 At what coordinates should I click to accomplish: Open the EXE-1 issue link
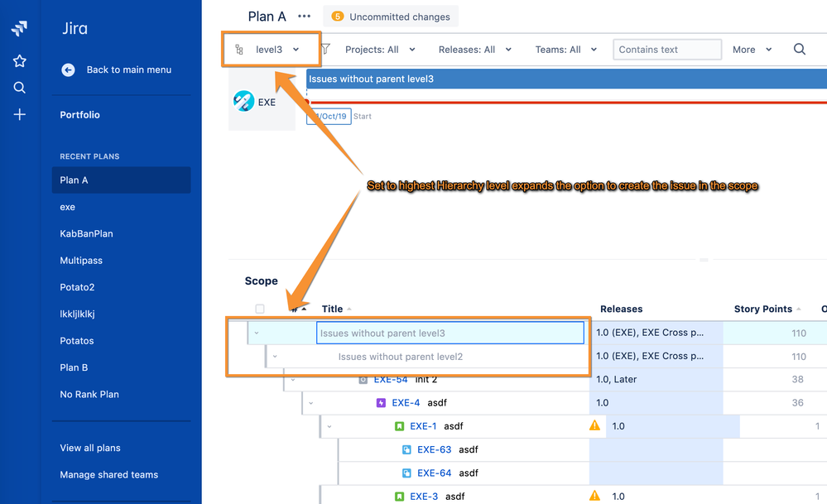423,426
